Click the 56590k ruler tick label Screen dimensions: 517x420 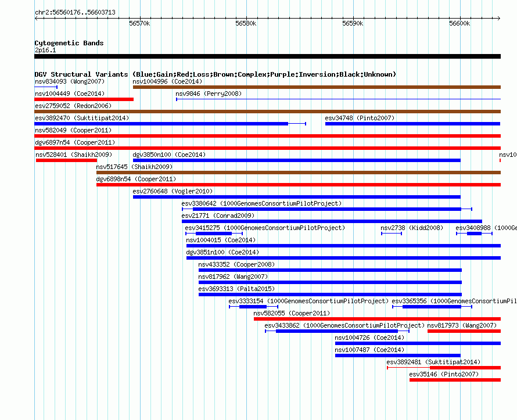coord(353,23)
